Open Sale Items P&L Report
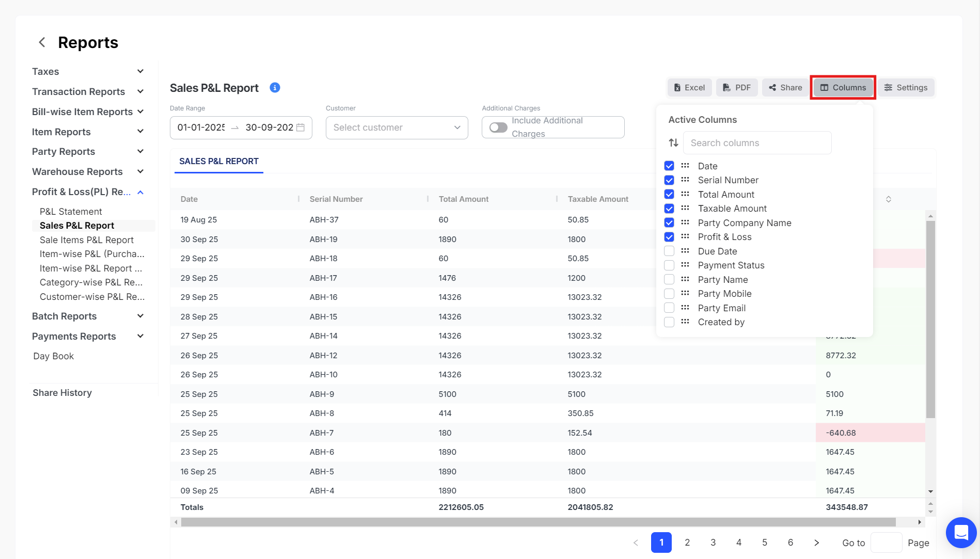980x559 pixels. coord(87,240)
